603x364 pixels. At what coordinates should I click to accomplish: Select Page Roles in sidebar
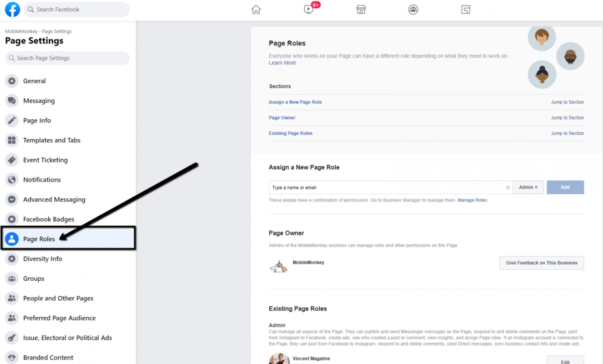[68, 239]
